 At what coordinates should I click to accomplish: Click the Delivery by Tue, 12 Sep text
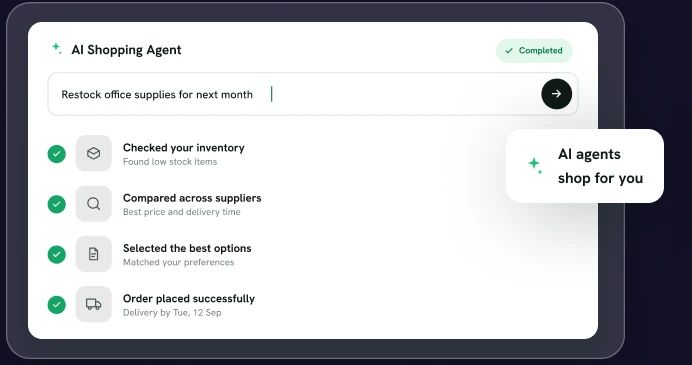click(172, 312)
